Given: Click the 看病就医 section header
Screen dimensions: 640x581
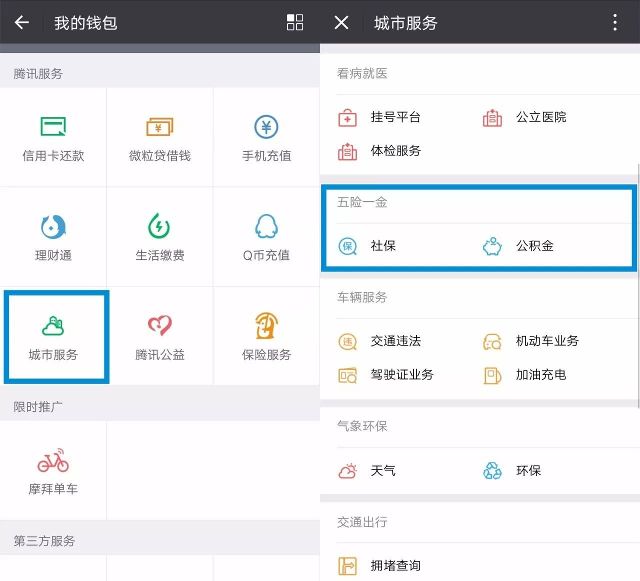Looking at the screenshot, I should click(362, 73).
